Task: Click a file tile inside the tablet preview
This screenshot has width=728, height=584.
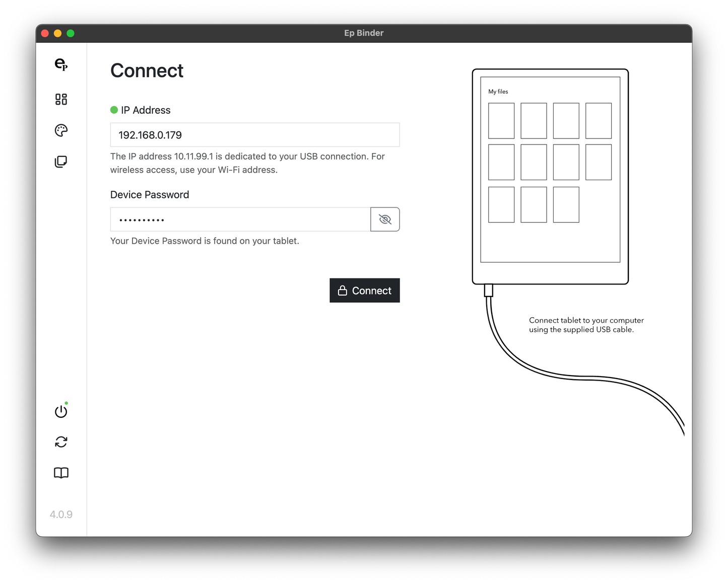Action: point(501,120)
